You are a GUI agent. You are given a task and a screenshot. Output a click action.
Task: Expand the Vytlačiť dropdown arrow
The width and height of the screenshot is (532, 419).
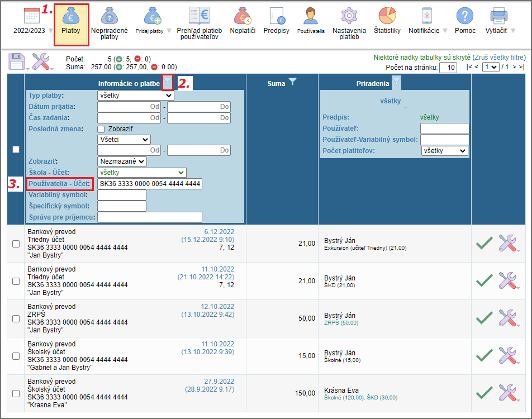(x=513, y=31)
